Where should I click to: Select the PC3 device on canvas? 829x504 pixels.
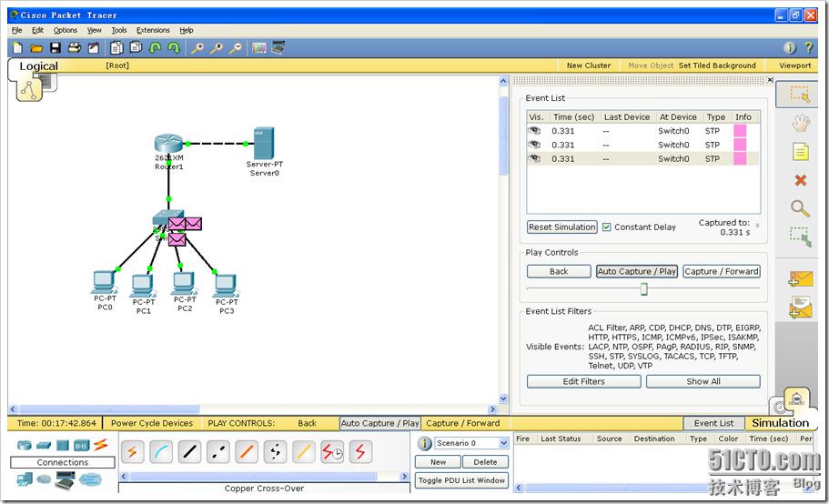226,286
